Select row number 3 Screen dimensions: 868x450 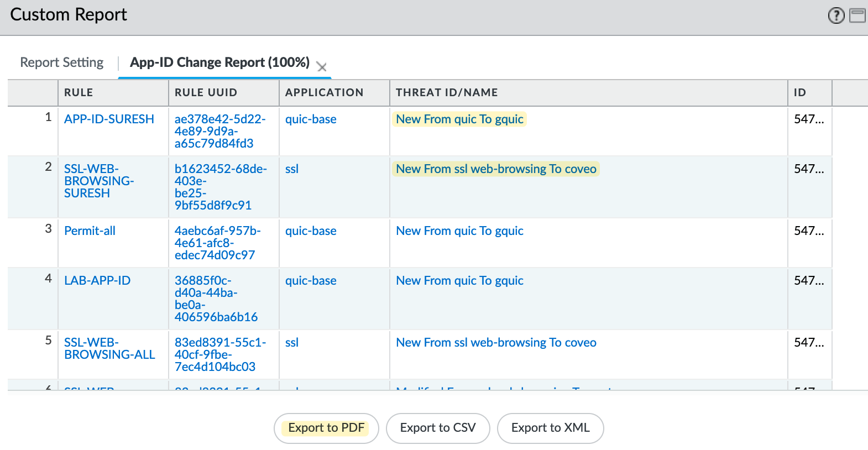[49, 229]
